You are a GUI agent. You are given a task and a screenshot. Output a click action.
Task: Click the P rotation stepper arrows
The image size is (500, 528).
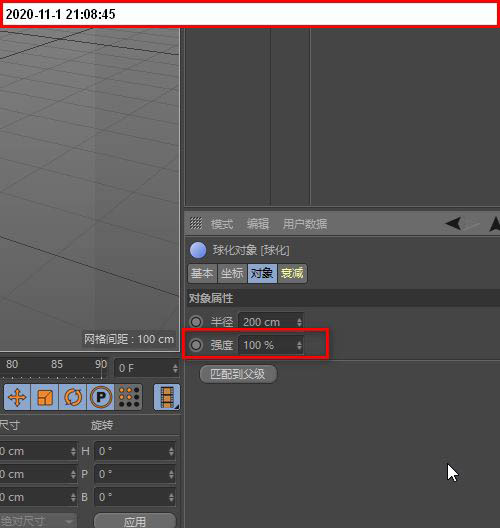coord(171,474)
